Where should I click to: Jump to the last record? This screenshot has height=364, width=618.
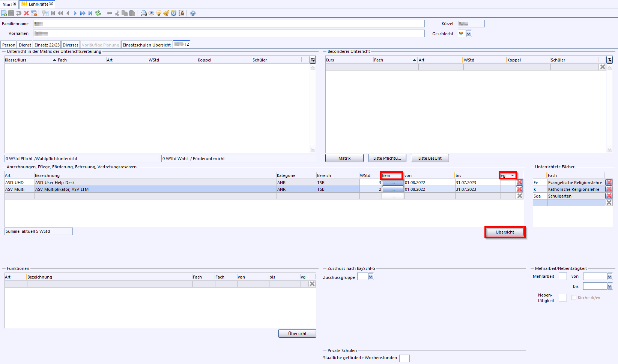pyautogui.click(x=90, y=13)
